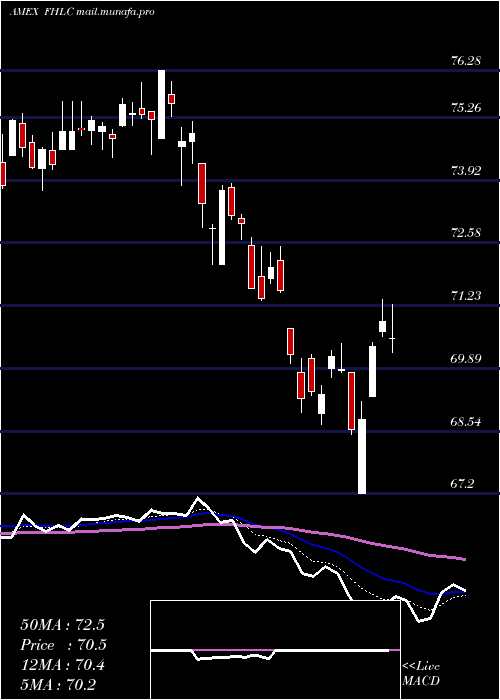
Task: Click the <<Live MACD label
Action: coord(421,673)
